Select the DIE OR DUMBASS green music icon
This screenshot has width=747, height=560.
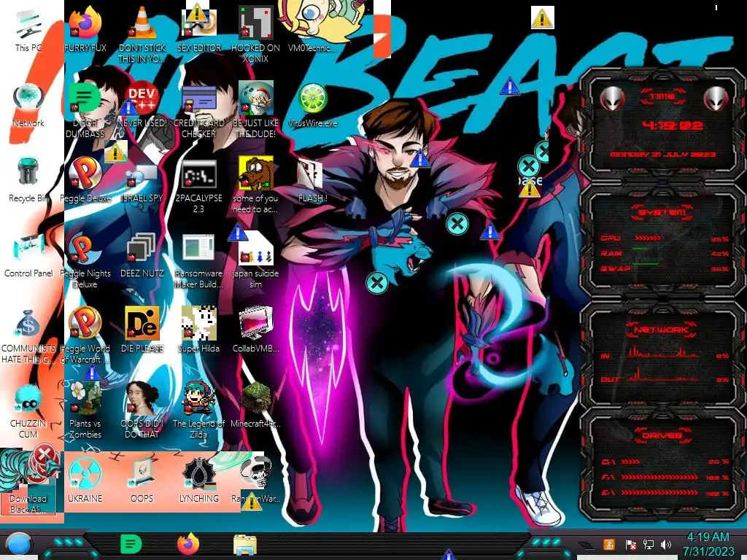click(x=85, y=109)
